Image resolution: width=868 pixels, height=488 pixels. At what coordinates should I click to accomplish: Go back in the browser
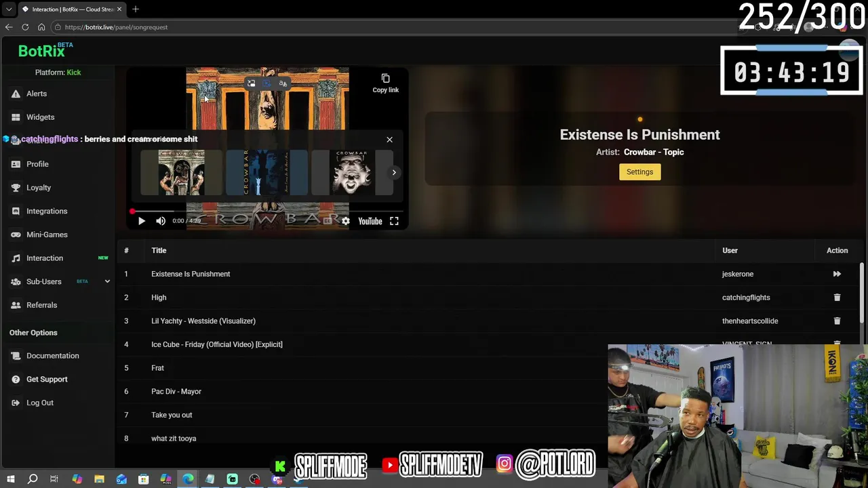coord(9,27)
